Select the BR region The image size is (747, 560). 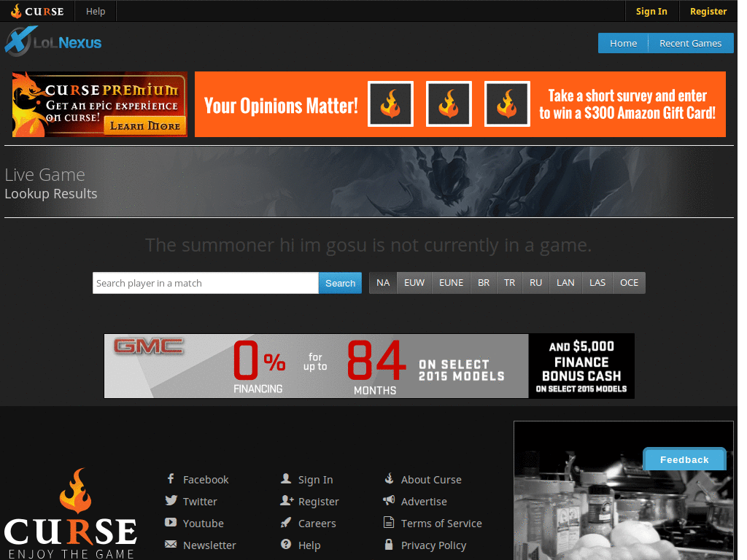click(484, 283)
